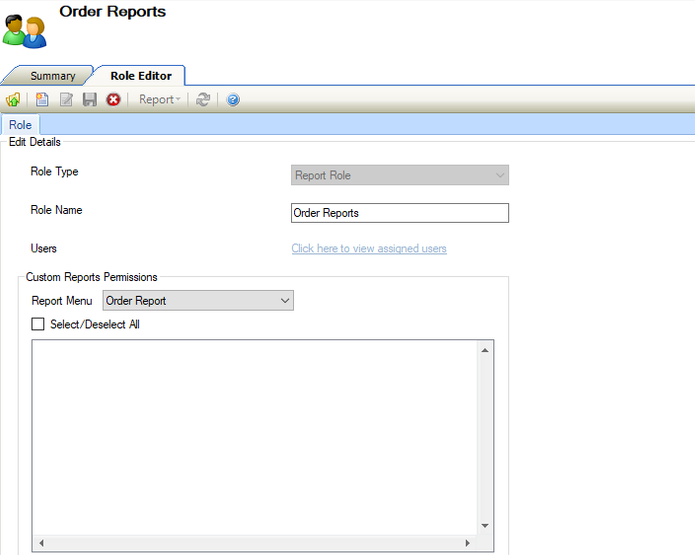
Task: Select the Role Editor tab
Action: pyautogui.click(x=140, y=76)
